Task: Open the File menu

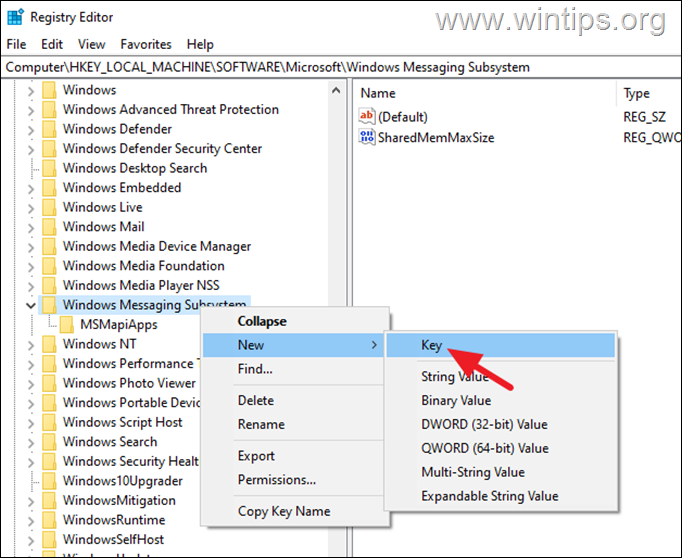Action: [x=17, y=44]
